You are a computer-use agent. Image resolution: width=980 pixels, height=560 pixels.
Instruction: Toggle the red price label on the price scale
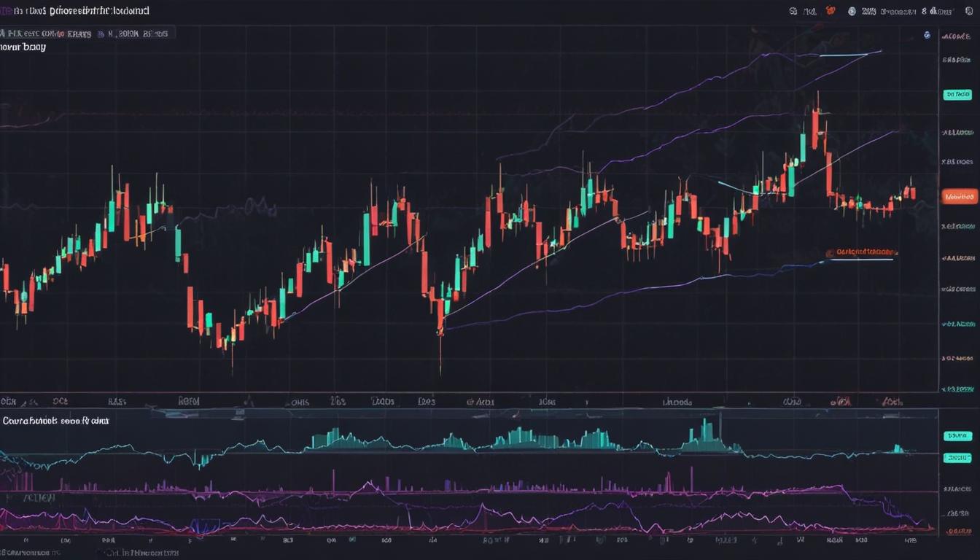pyautogui.click(x=957, y=195)
